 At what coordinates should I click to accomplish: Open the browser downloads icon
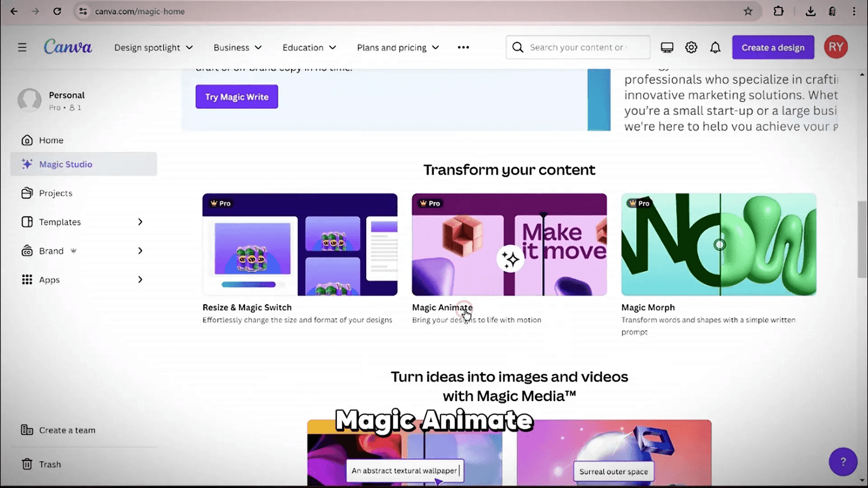coord(810,11)
